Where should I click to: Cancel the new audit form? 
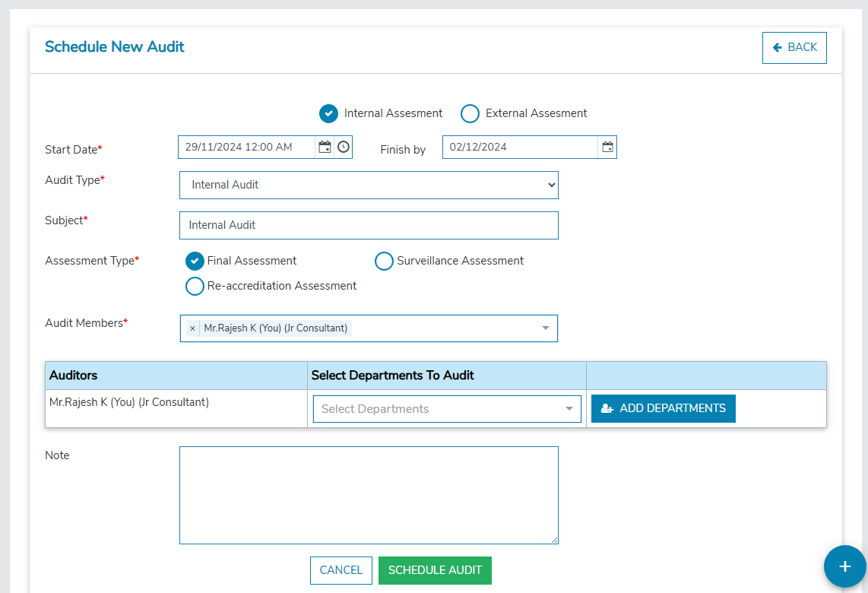point(341,570)
